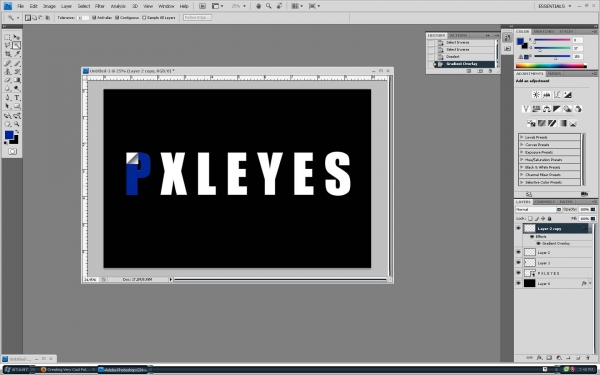
Task: Add a layer style via fx icon
Action: point(539,358)
